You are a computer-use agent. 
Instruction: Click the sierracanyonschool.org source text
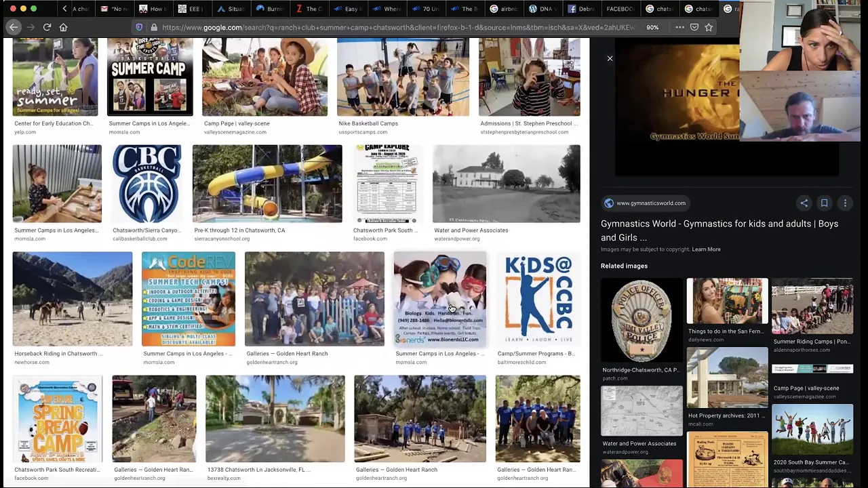click(x=222, y=239)
